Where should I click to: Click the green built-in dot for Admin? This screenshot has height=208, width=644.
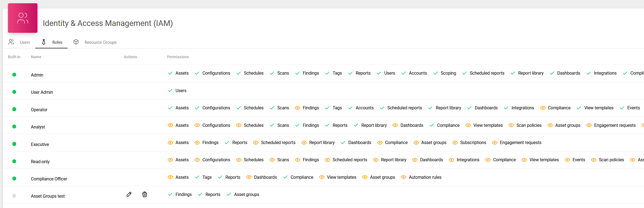(14, 75)
